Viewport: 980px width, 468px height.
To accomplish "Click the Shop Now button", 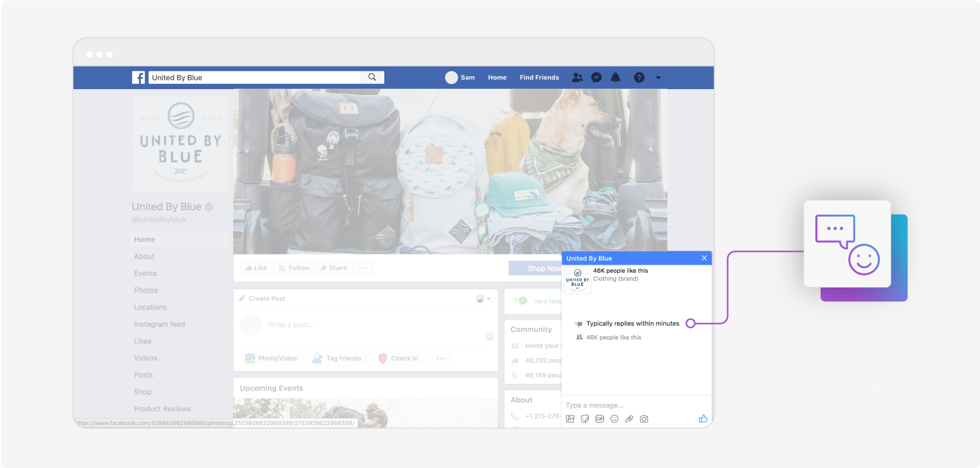I will [x=535, y=268].
